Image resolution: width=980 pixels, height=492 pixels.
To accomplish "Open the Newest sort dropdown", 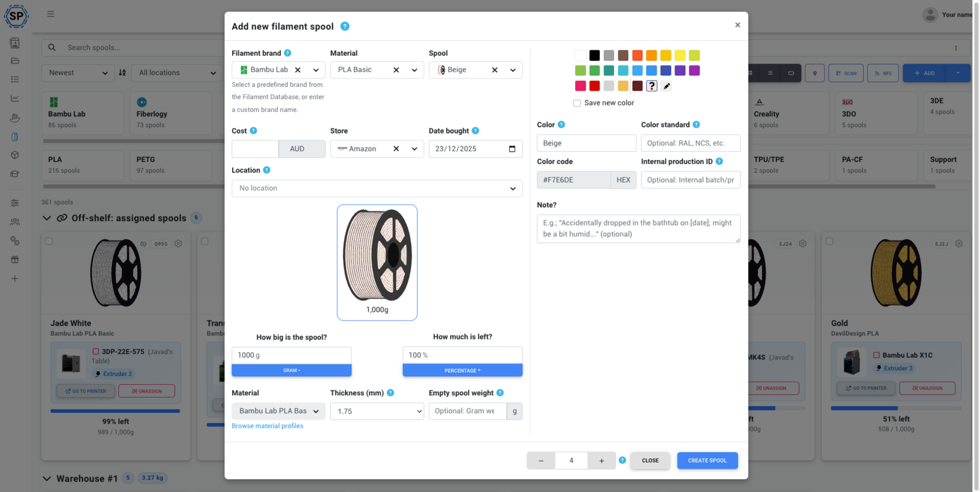I will pos(78,72).
